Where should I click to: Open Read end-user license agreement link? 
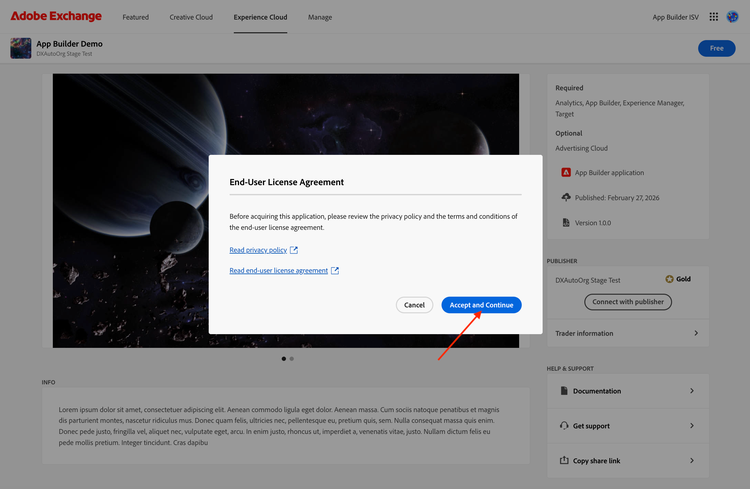tap(278, 271)
